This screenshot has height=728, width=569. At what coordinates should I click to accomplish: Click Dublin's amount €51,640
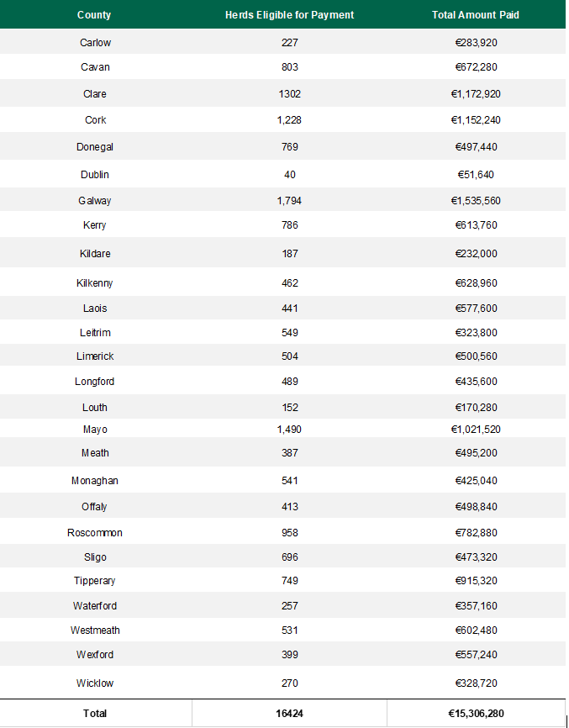pyautogui.click(x=476, y=175)
